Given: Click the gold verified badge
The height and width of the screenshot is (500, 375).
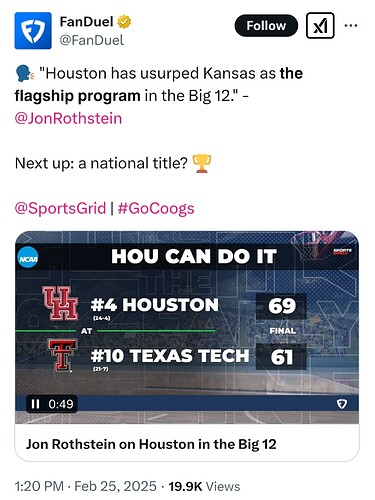Looking at the screenshot, I should pos(124,22).
